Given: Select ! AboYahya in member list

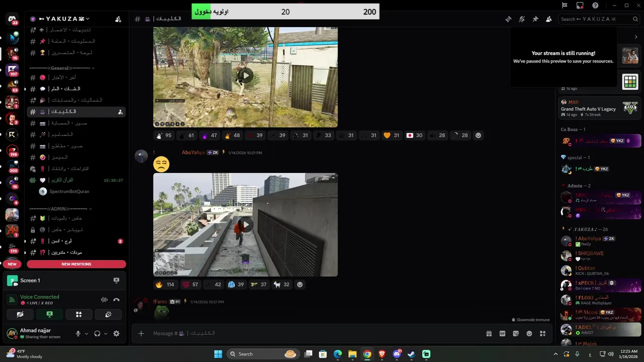Looking at the screenshot, I should [x=600, y=241].
